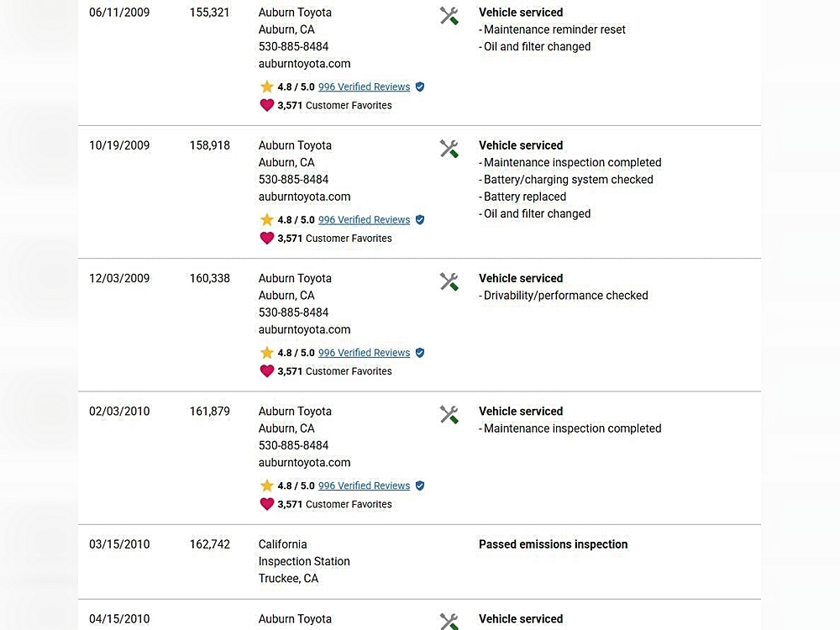The width and height of the screenshot is (840, 630).
Task: Click the wrench icon for the 04/15/2010 service
Action: [x=449, y=622]
